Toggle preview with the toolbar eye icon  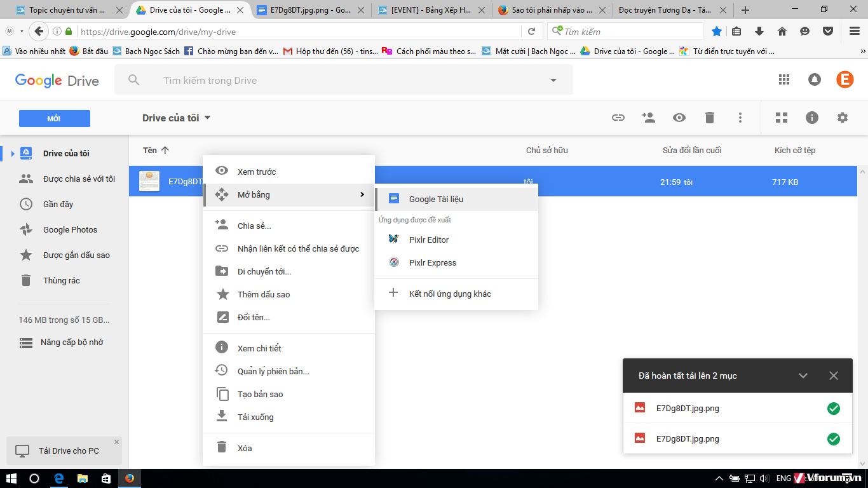pos(679,118)
